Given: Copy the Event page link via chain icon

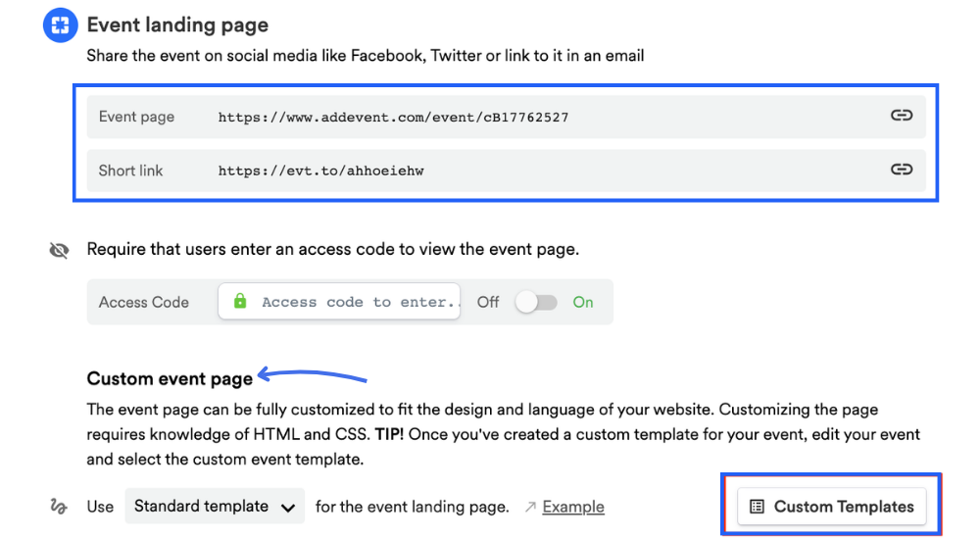Looking at the screenshot, I should click(x=901, y=116).
